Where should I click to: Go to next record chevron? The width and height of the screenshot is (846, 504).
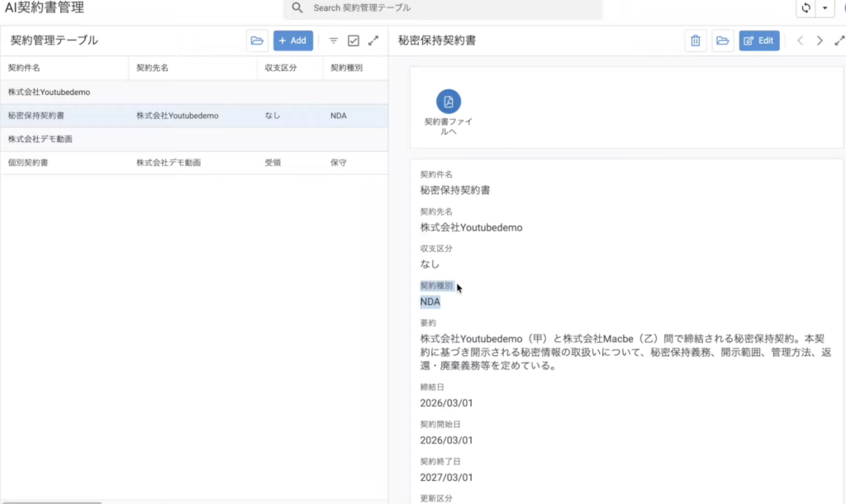[x=820, y=40]
